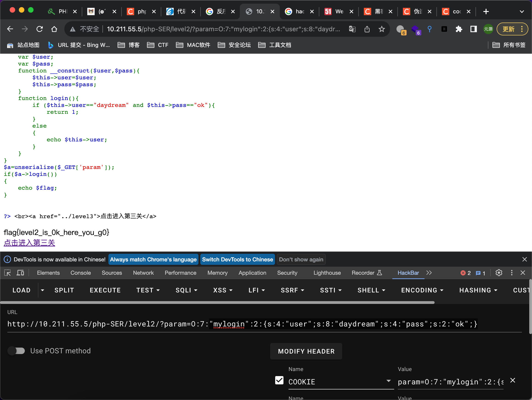The width and height of the screenshot is (532, 400).
Task: Click the EXECUTE button
Action: [105, 290]
